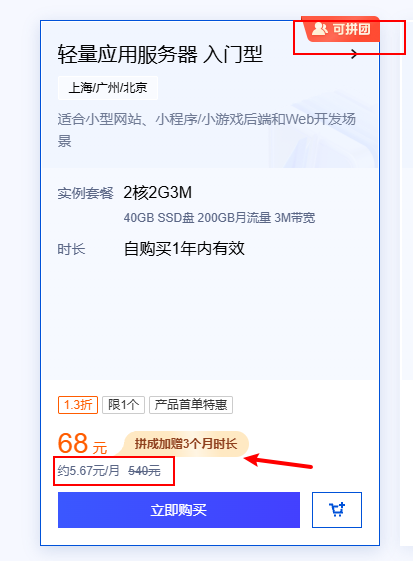The image size is (413, 561).
Task: Click the product description about 小型网站
Action: [x=206, y=130]
